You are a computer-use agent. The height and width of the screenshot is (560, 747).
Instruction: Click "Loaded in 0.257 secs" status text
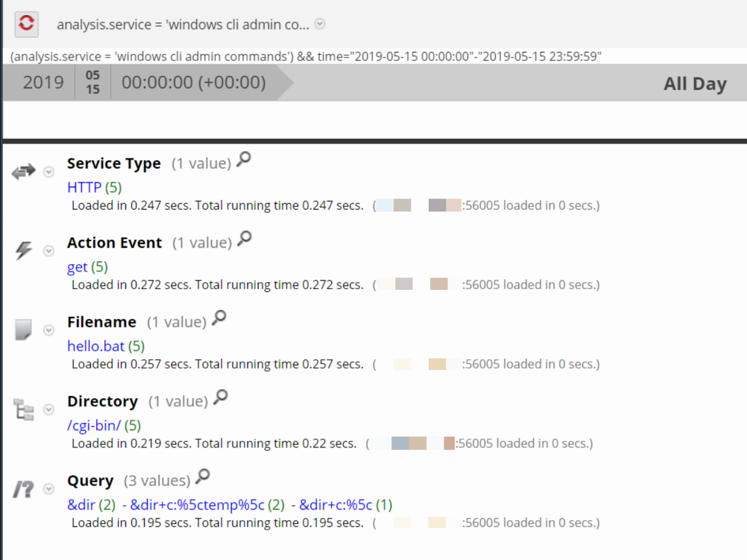[132, 364]
